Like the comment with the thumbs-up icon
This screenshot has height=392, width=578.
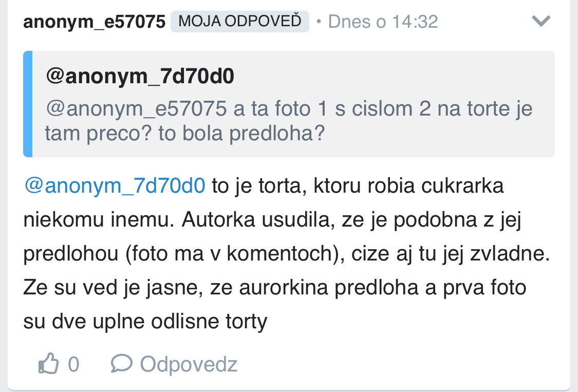tap(48, 364)
